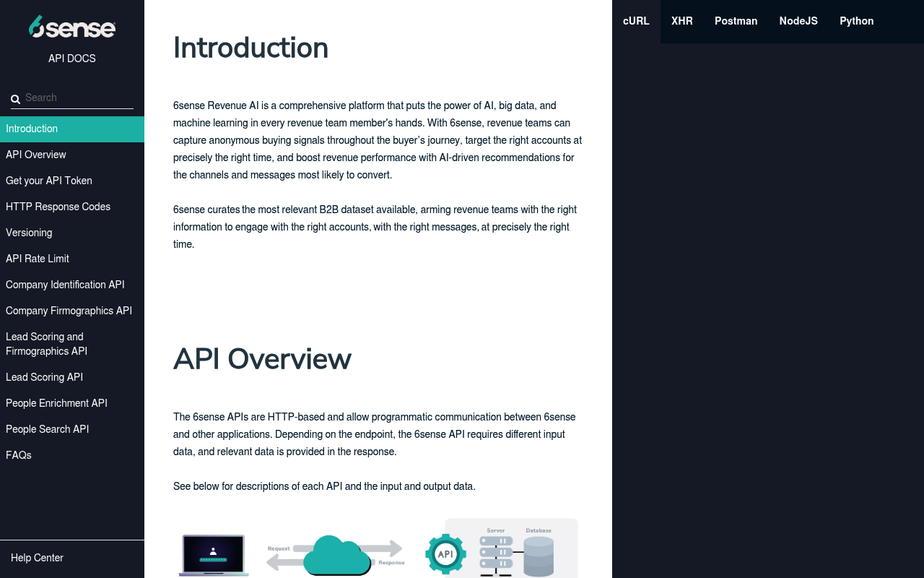Viewport: 924px width, 578px height.
Task: Select Lead Scoring and Firmographics API
Action: (72, 345)
